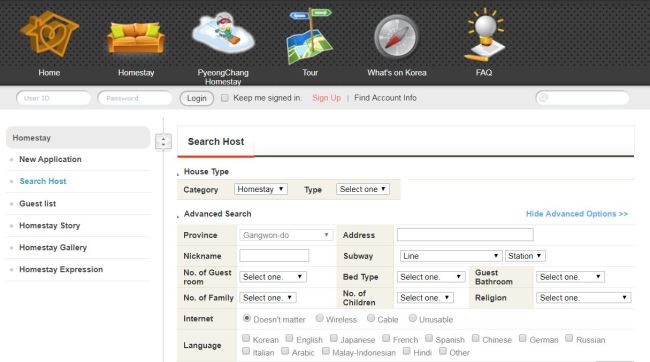Viewport: 650px width, 362px height.
Task: Check the Russian language box
Action: pos(570,338)
